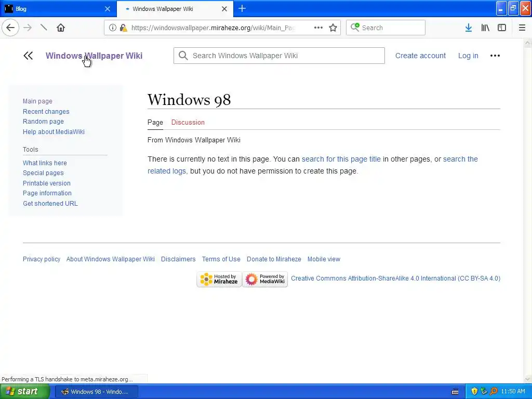This screenshot has height=399, width=532.
Task: Go to Main page in sidebar
Action: click(37, 101)
